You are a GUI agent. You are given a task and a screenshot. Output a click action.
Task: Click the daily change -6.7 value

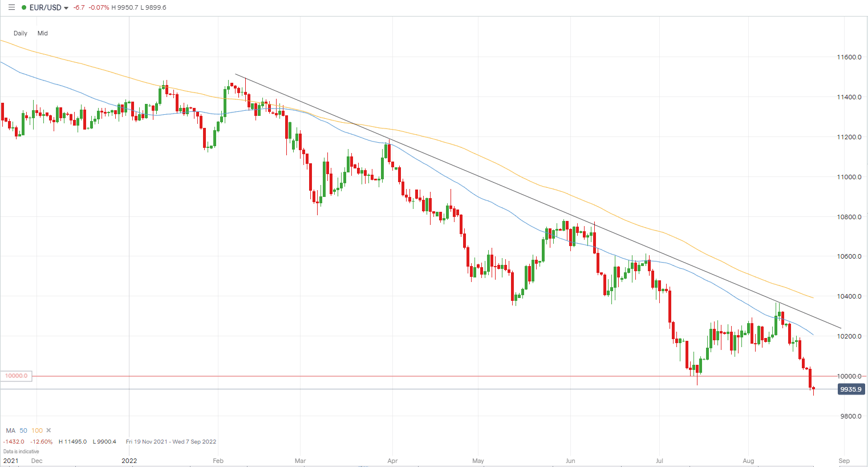click(79, 8)
